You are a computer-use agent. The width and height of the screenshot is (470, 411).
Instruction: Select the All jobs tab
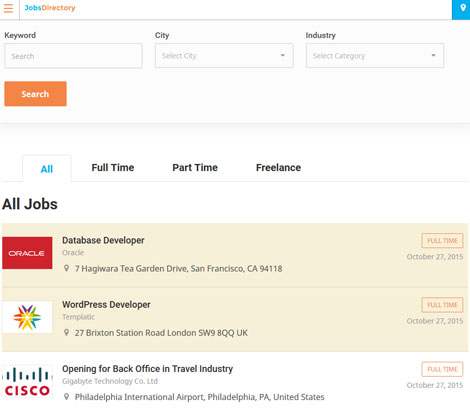click(x=47, y=169)
